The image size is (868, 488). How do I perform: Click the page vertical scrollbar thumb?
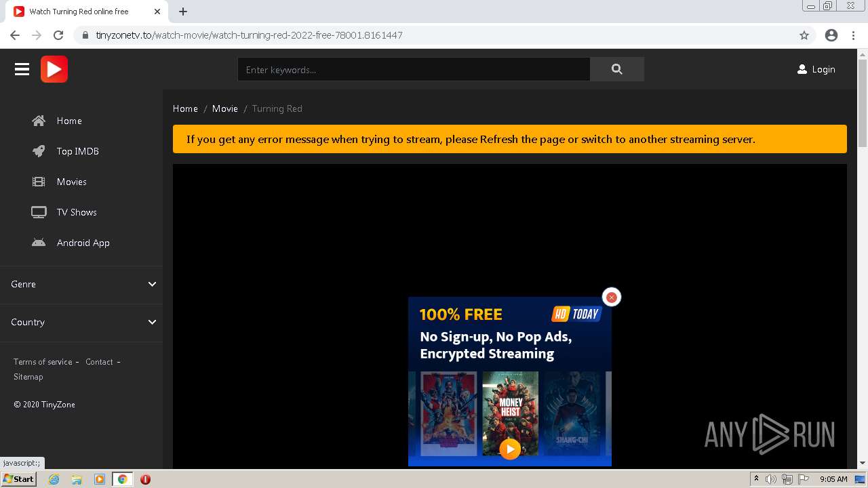tap(863, 102)
